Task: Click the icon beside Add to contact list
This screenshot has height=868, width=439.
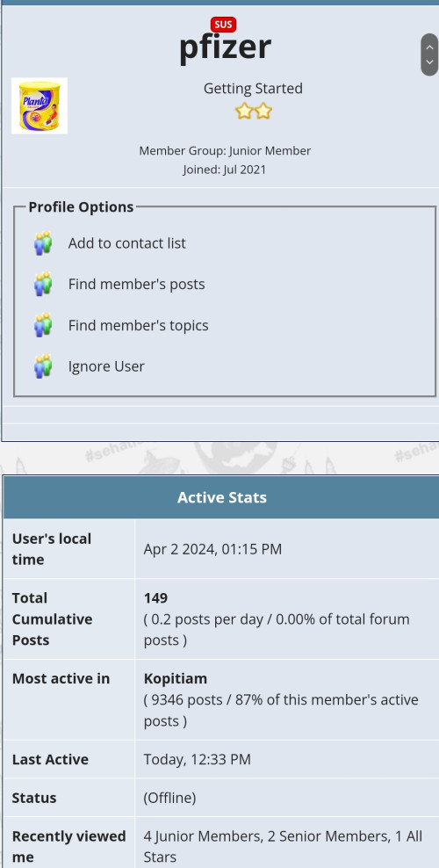Action: 43,243
